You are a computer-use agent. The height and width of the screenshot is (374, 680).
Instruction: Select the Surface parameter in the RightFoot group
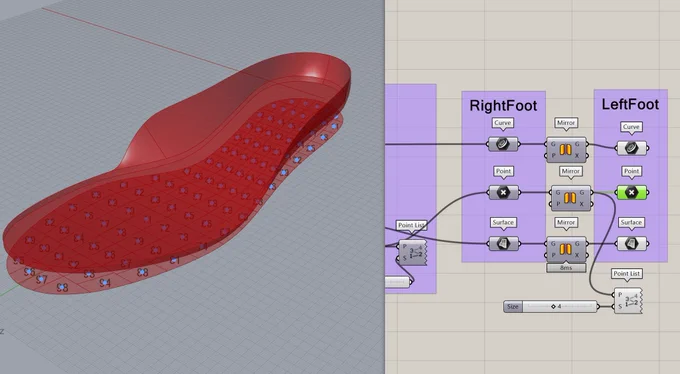pyautogui.click(x=503, y=243)
